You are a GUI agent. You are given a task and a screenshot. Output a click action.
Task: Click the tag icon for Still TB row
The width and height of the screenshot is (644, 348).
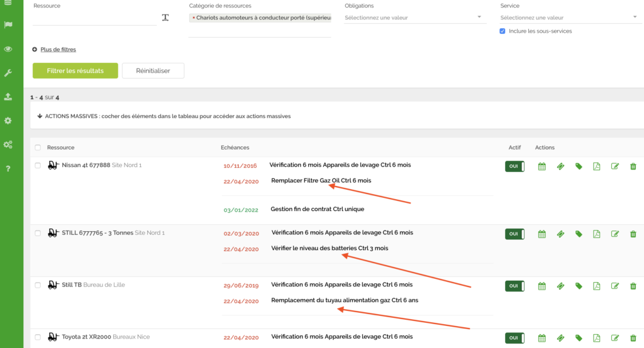(x=579, y=286)
